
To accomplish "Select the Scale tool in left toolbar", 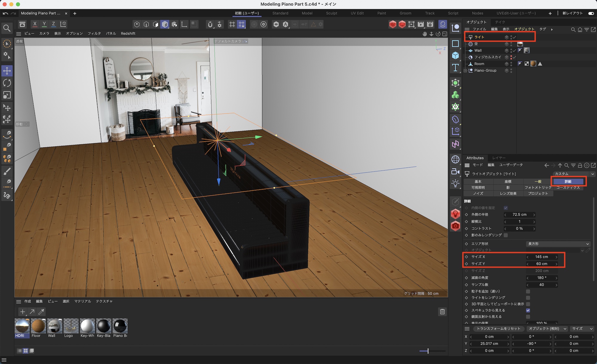I will [7, 95].
